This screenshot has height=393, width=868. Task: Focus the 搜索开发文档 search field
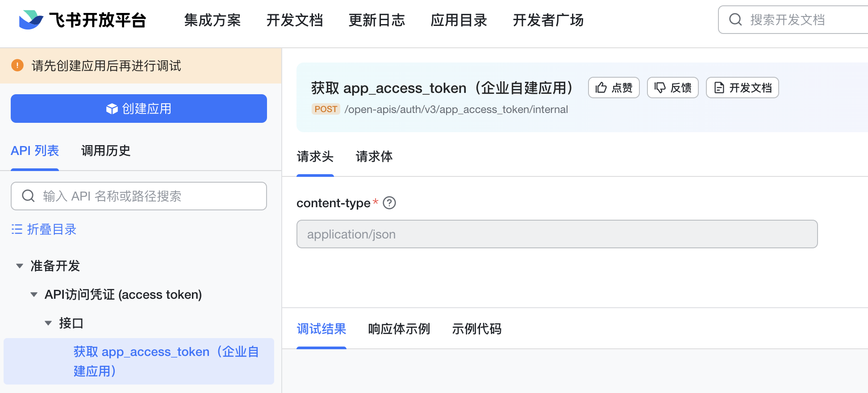[793, 20]
